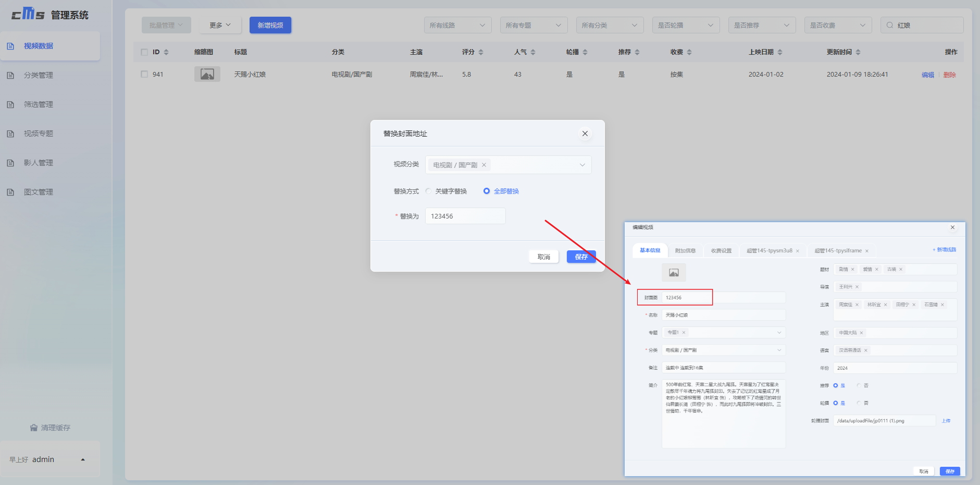Click the search magnifier icon
The width and height of the screenshot is (980, 485).
[x=890, y=25]
